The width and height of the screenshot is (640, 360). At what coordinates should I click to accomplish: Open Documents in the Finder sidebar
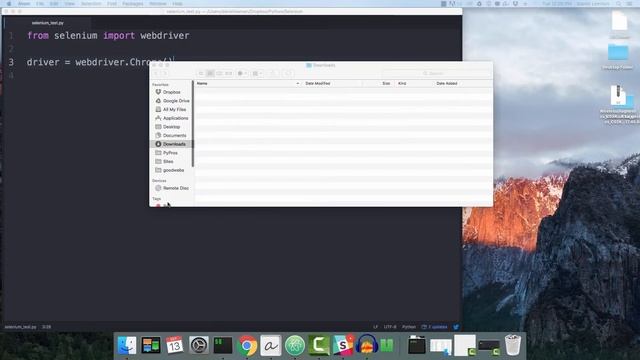[171, 136]
